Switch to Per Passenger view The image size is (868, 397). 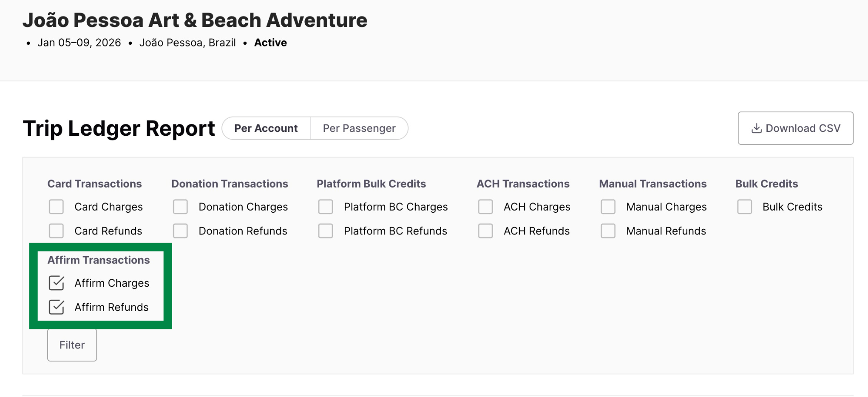tap(359, 128)
